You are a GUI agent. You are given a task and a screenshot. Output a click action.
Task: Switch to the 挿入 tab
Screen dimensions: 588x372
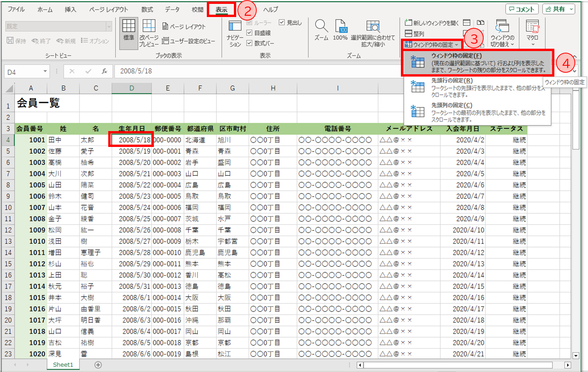tap(70, 9)
